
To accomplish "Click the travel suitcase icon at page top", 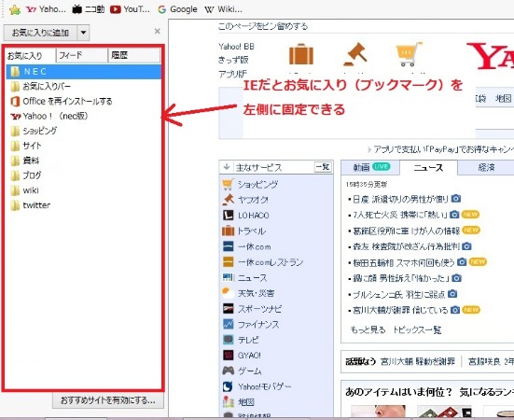I will (x=301, y=54).
